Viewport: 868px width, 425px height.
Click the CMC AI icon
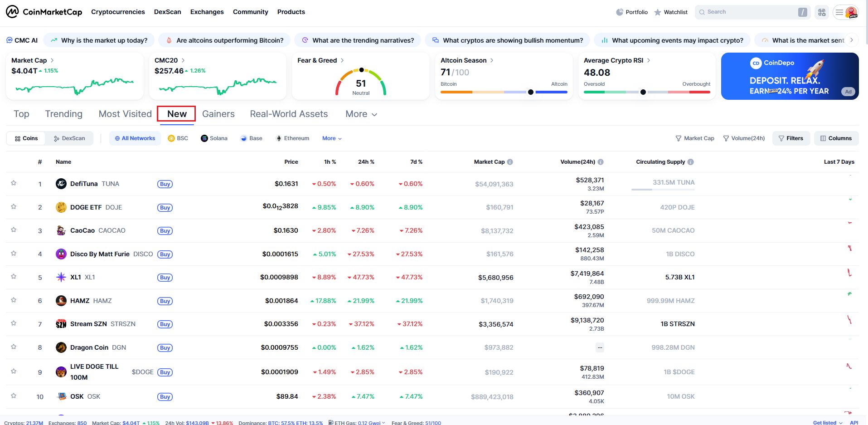pyautogui.click(x=10, y=40)
